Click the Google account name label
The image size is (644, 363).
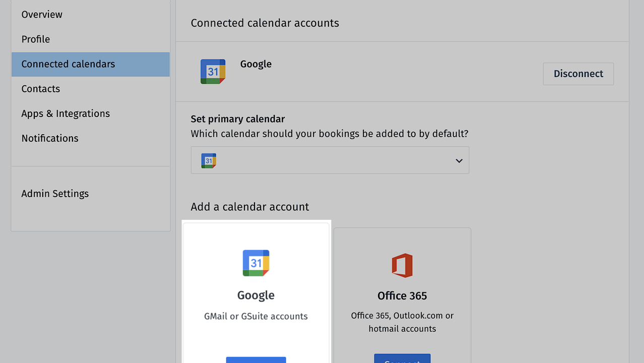(255, 64)
